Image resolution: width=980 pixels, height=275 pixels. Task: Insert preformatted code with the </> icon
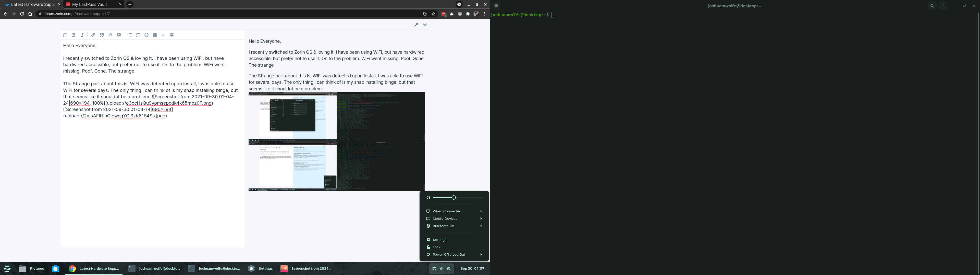tap(110, 35)
